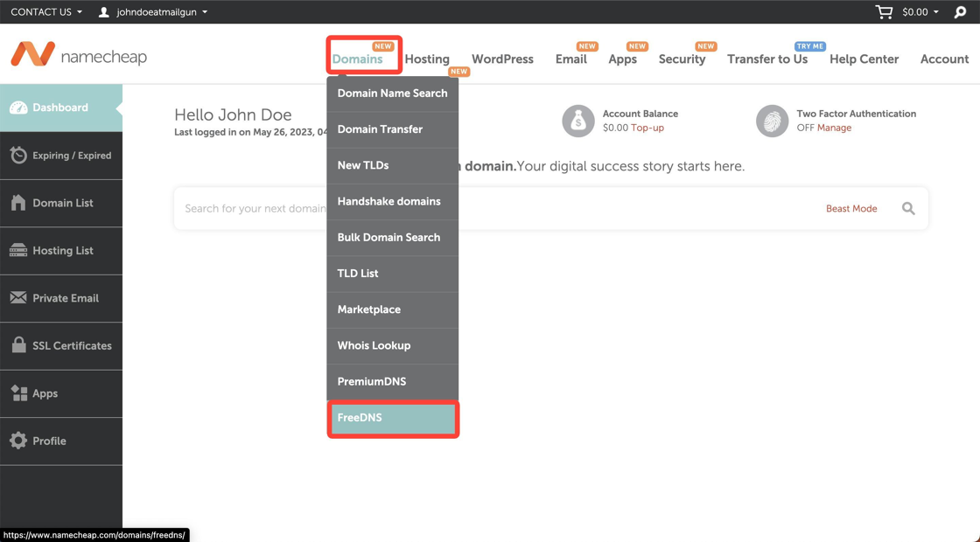
Task: Go to Dashboard in sidebar
Action: (x=61, y=108)
